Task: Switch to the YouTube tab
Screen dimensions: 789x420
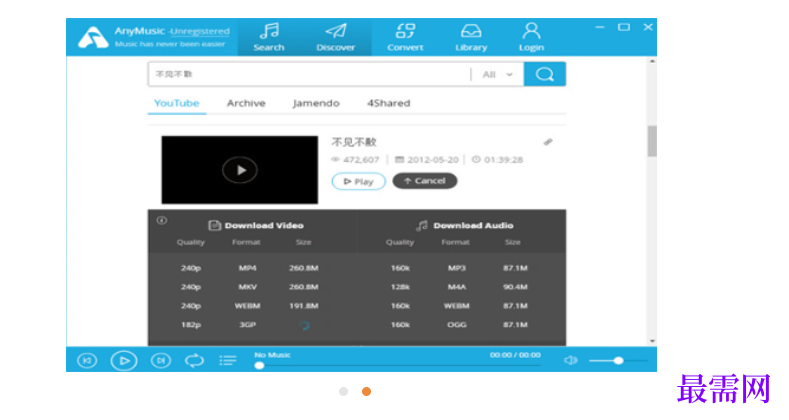Action: pyautogui.click(x=177, y=103)
